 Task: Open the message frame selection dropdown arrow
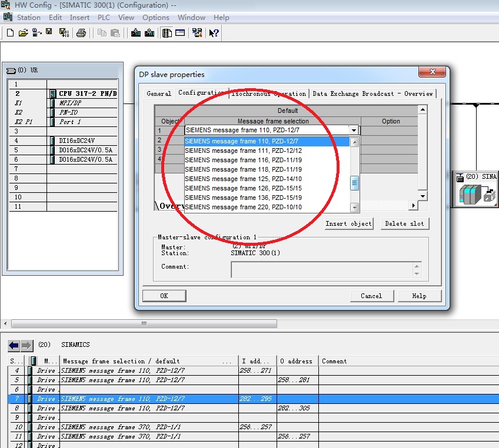pos(354,131)
